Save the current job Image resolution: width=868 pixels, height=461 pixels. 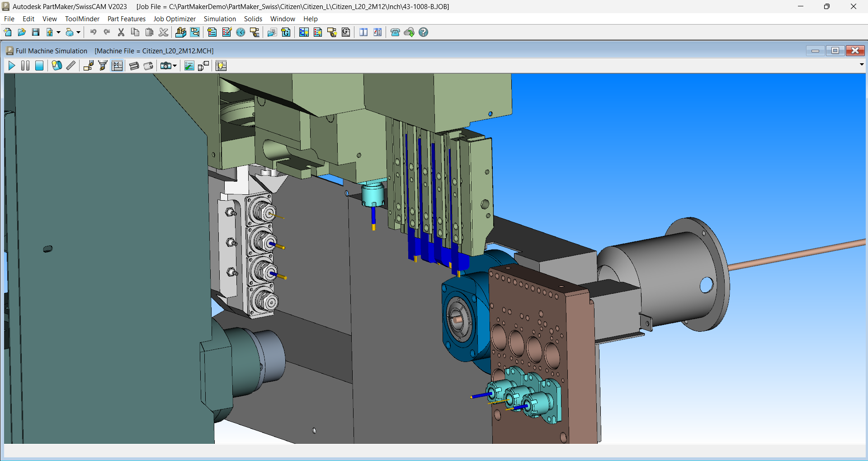[36, 32]
